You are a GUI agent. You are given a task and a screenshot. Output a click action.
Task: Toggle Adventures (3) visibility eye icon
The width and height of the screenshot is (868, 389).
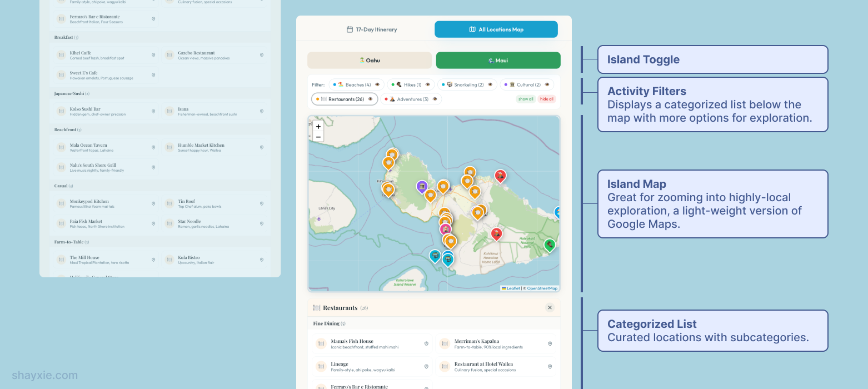pyautogui.click(x=435, y=99)
